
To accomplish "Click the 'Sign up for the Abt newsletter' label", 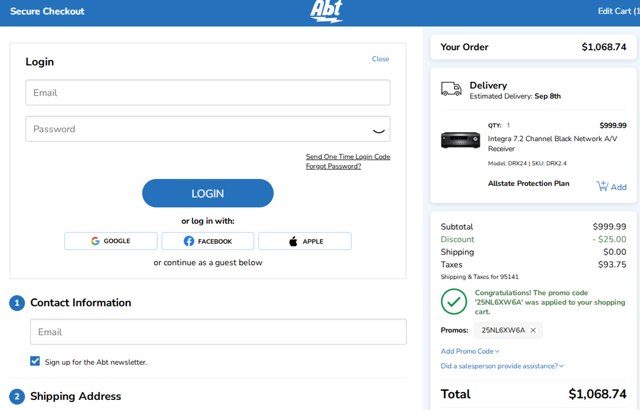I will pyautogui.click(x=96, y=362).
